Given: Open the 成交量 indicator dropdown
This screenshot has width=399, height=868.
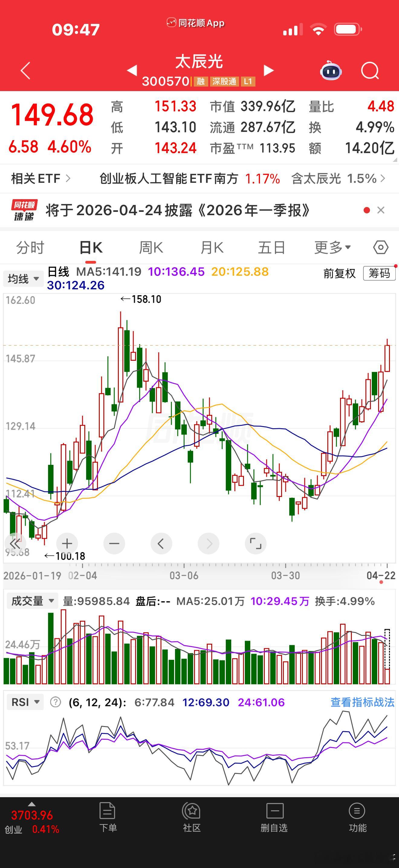Looking at the screenshot, I should (x=33, y=601).
